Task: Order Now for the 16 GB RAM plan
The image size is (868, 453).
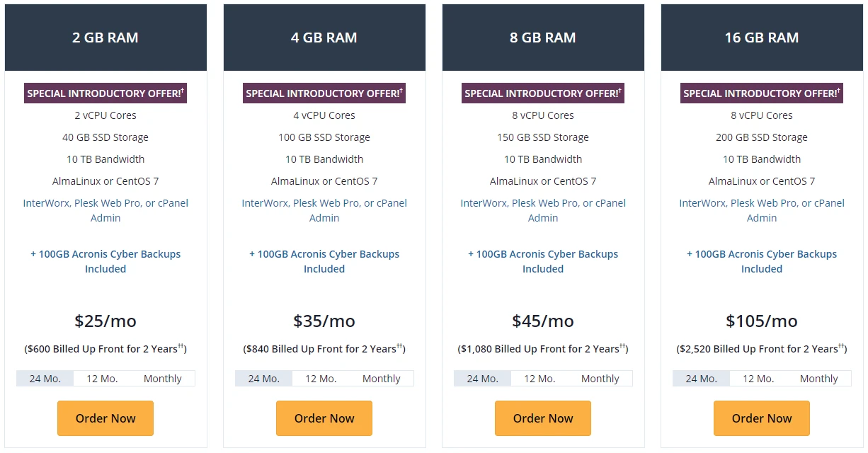Action: (x=761, y=418)
